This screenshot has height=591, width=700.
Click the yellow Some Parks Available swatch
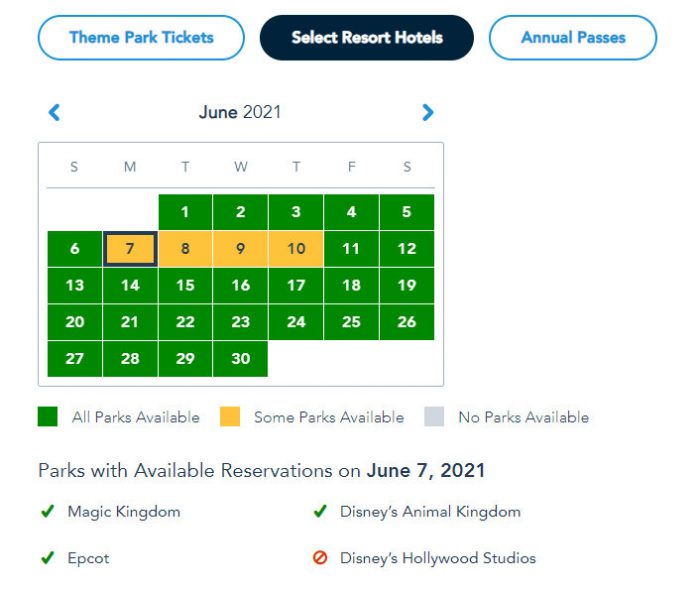tap(230, 417)
